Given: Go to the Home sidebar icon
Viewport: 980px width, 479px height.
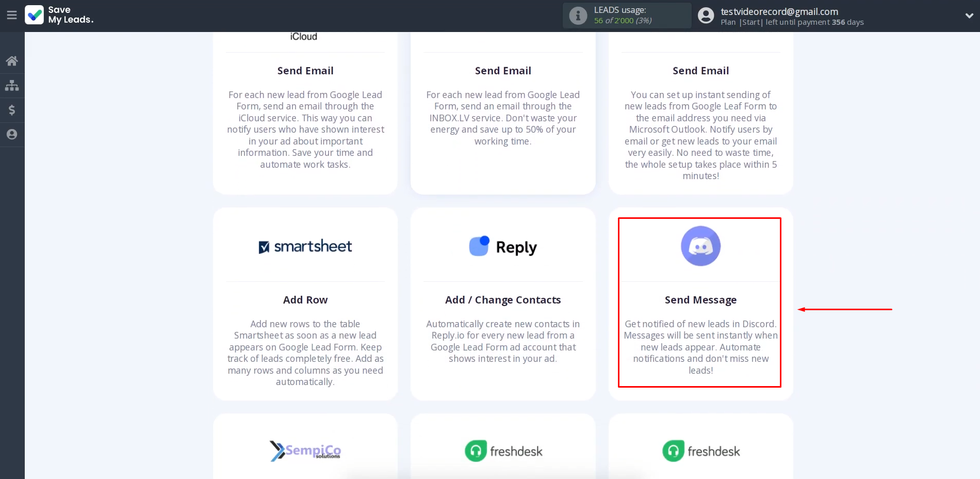Looking at the screenshot, I should pyautogui.click(x=12, y=61).
